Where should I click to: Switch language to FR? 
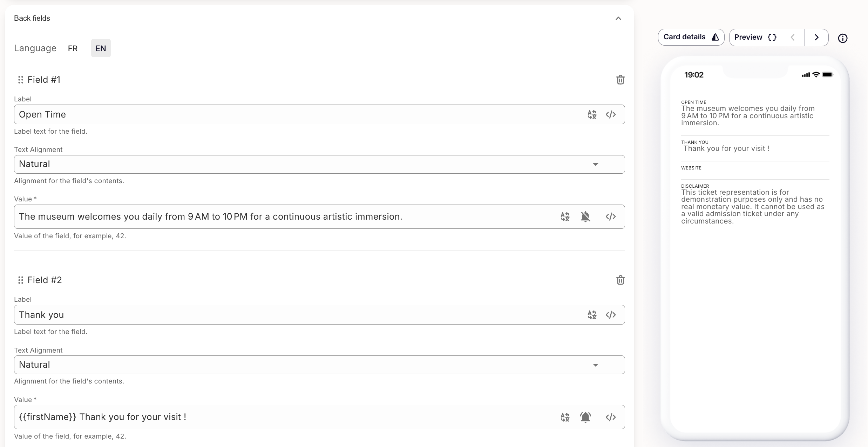[x=73, y=48]
